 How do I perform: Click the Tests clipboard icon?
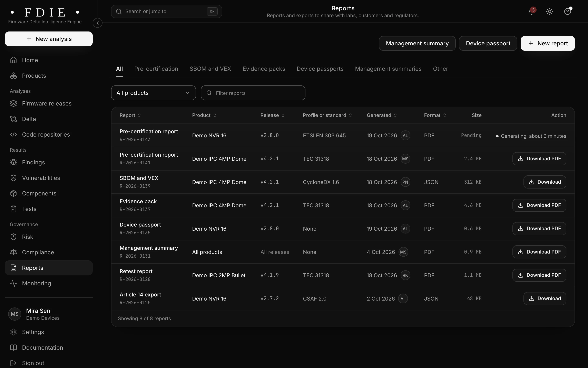pos(14,209)
